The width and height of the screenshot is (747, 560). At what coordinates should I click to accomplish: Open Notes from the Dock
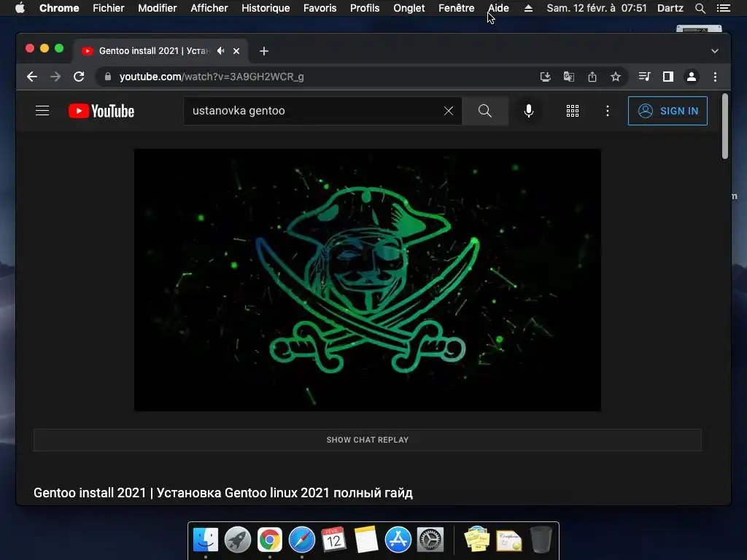366,540
